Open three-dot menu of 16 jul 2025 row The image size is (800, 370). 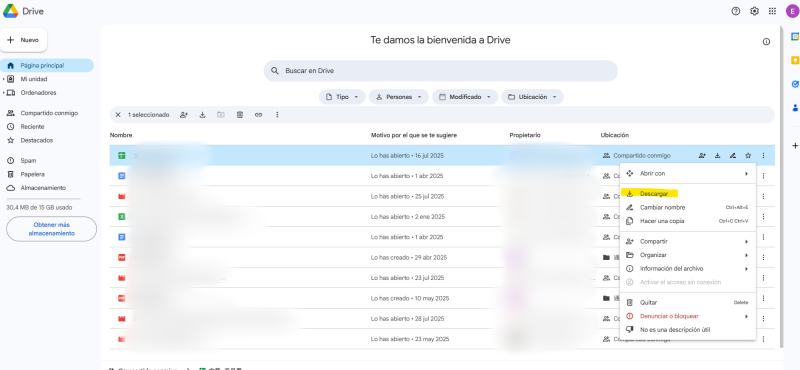coord(763,156)
